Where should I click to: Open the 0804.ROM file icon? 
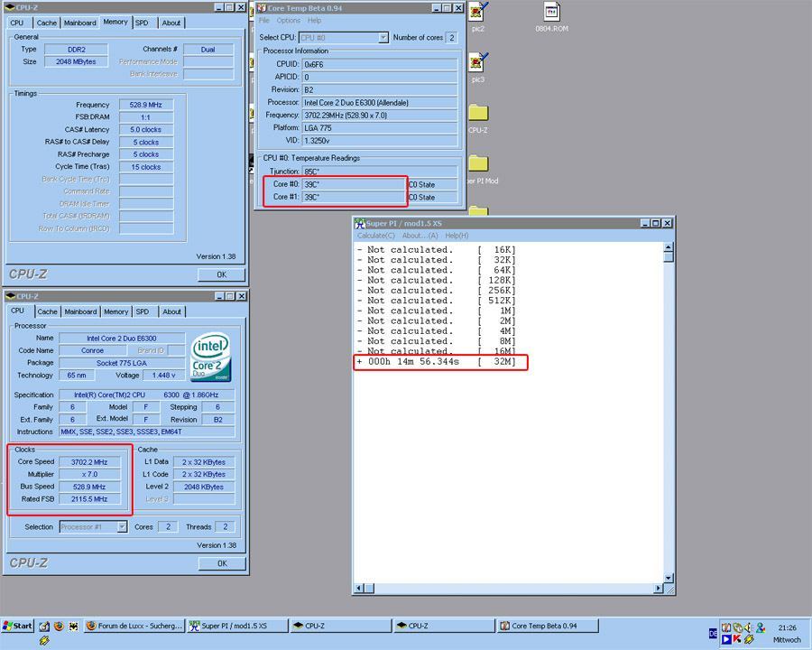[552, 13]
